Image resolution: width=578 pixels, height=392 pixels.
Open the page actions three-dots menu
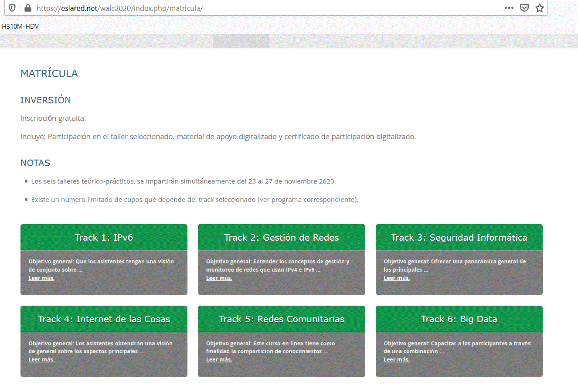click(509, 8)
